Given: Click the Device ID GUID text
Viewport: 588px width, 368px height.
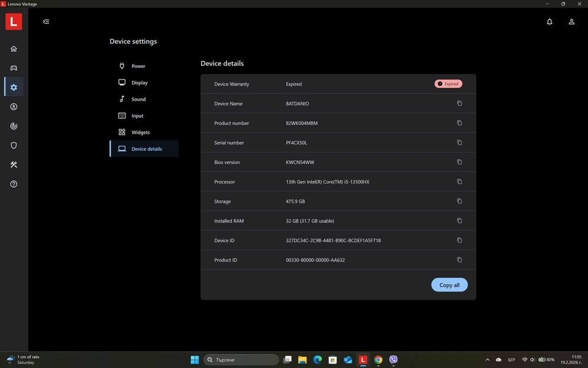Looking at the screenshot, I should 333,240.
